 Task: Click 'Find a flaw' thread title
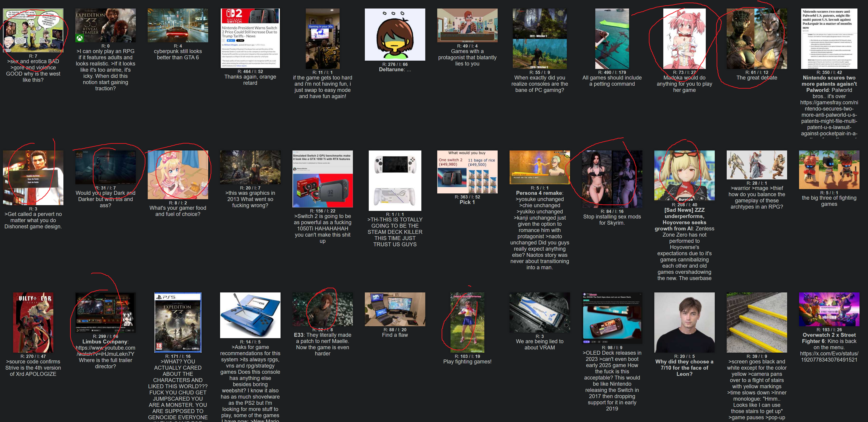pos(395,335)
